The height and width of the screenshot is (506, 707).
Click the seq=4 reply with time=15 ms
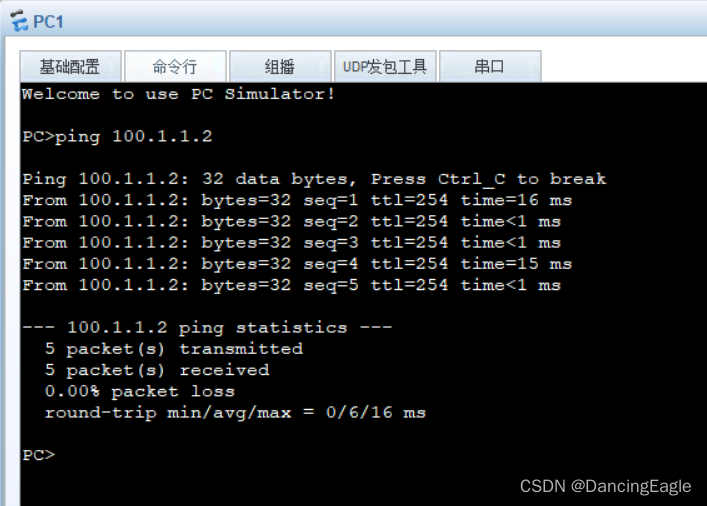[297, 264]
